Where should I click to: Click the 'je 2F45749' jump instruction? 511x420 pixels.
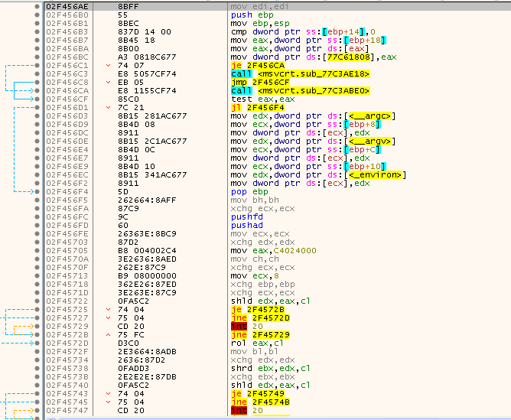(258, 394)
